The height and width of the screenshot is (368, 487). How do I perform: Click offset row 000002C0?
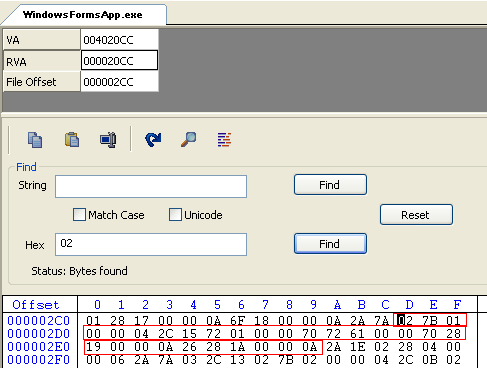(x=39, y=321)
